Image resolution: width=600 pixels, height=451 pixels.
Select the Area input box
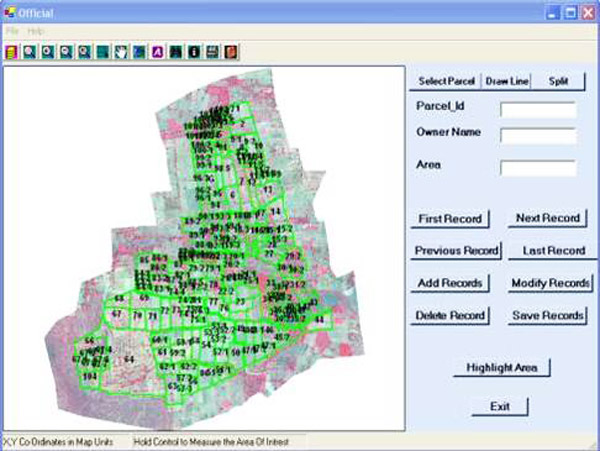[538, 168]
